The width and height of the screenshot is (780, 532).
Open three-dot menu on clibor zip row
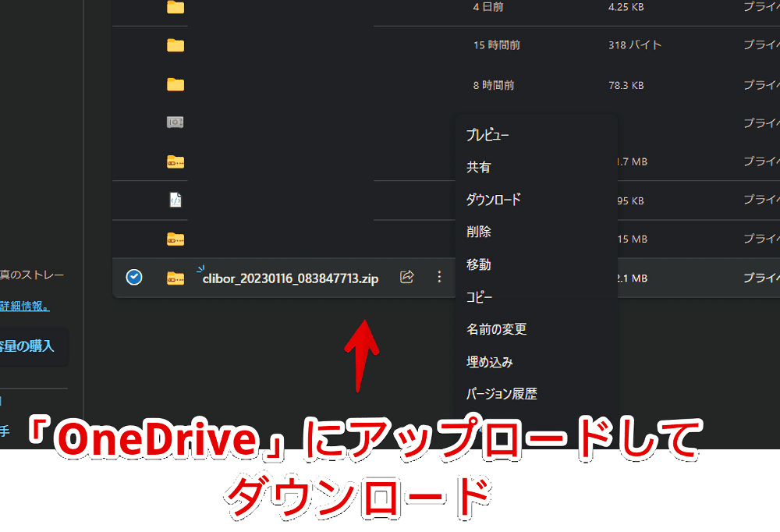click(439, 277)
